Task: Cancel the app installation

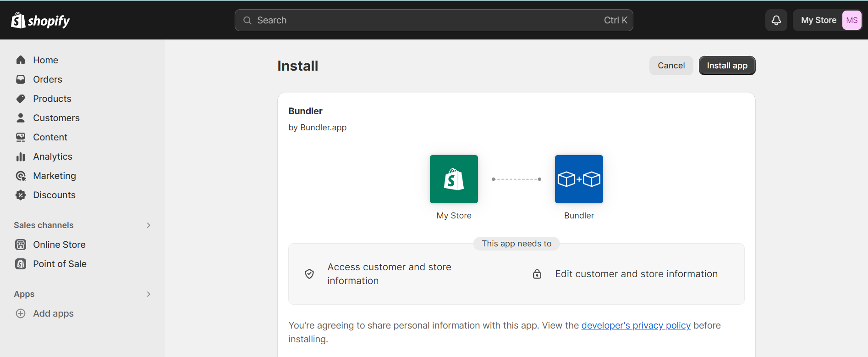Action: click(x=671, y=66)
